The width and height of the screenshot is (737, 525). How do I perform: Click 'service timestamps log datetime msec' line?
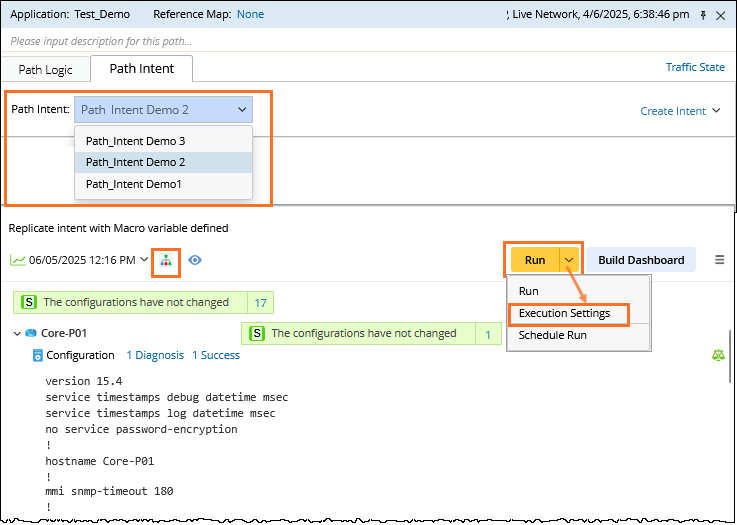tap(160, 413)
